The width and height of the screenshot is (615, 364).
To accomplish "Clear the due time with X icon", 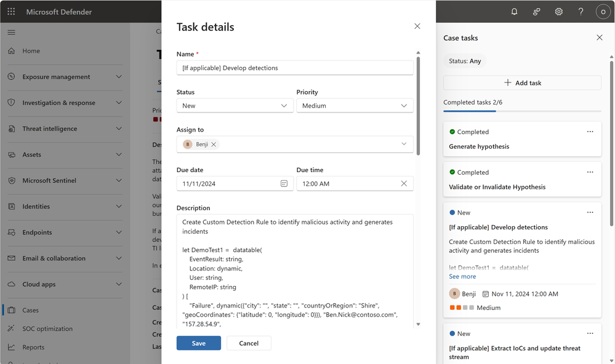I will point(404,183).
